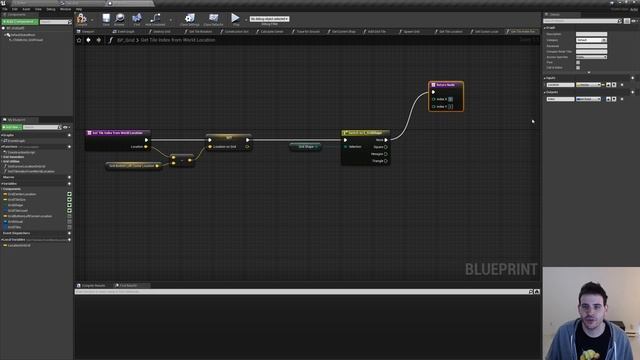
Task: Open the Window menu
Action: [65, 9]
